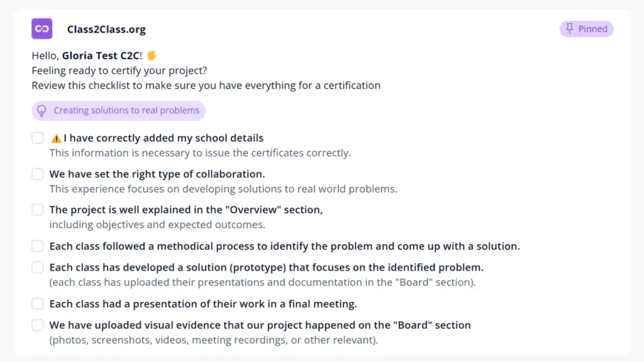The height and width of the screenshot is (362, 644).
Task: Click 'Feeling ready to certify your project?' text
Action: [119, 70]
